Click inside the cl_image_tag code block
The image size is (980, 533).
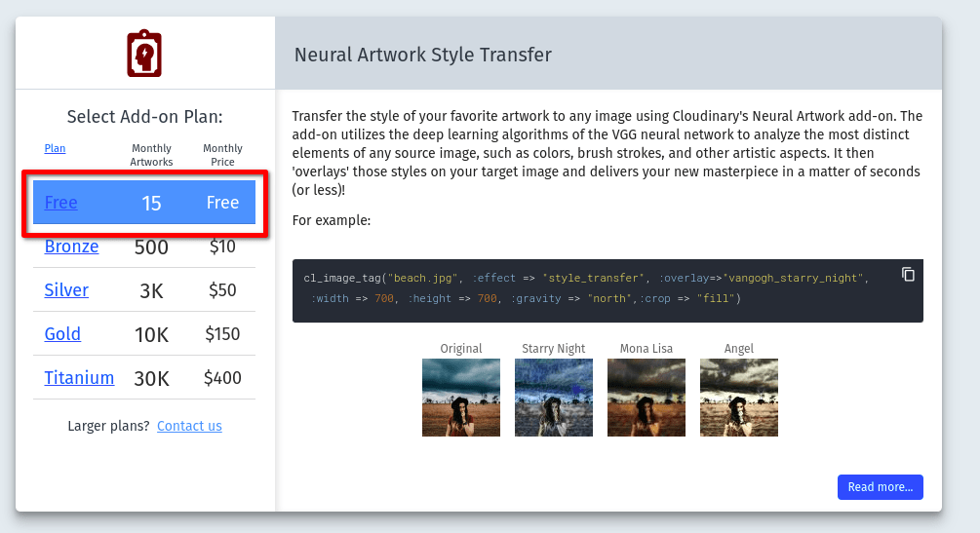(x=608, y=290)
